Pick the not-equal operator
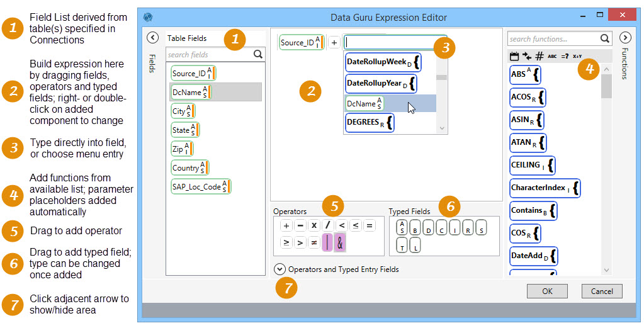 pos(314,242)
